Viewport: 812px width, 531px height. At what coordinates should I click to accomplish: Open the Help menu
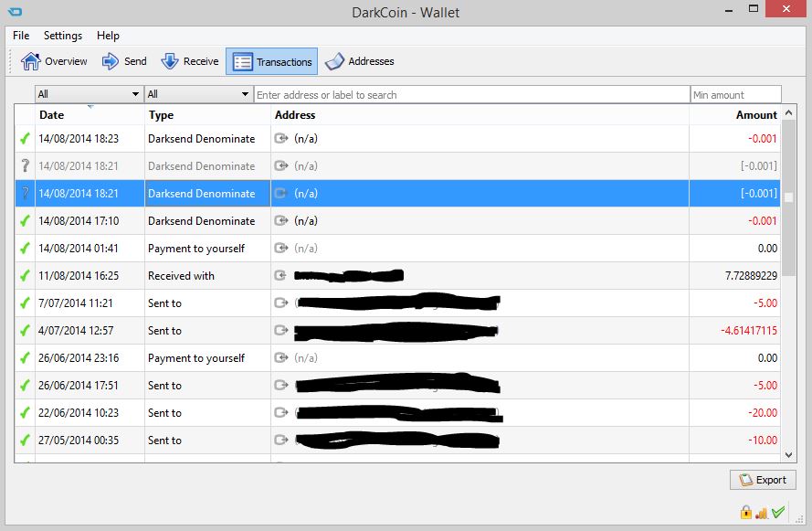tap(108, 36)
